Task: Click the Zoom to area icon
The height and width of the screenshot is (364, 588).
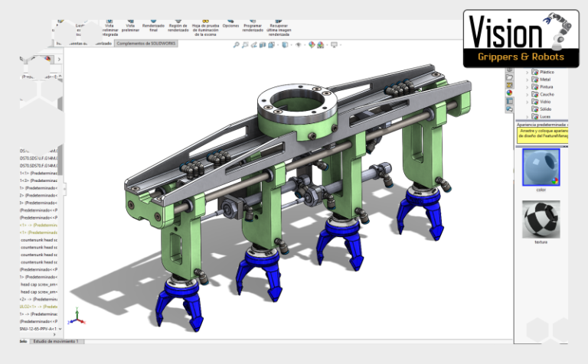Action: click(245, 45)
